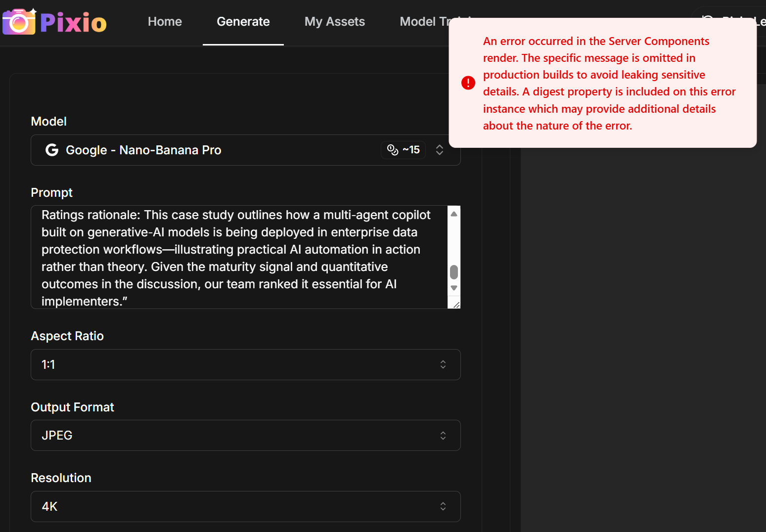Click the Resolution chevron icon

click(443, 506)
